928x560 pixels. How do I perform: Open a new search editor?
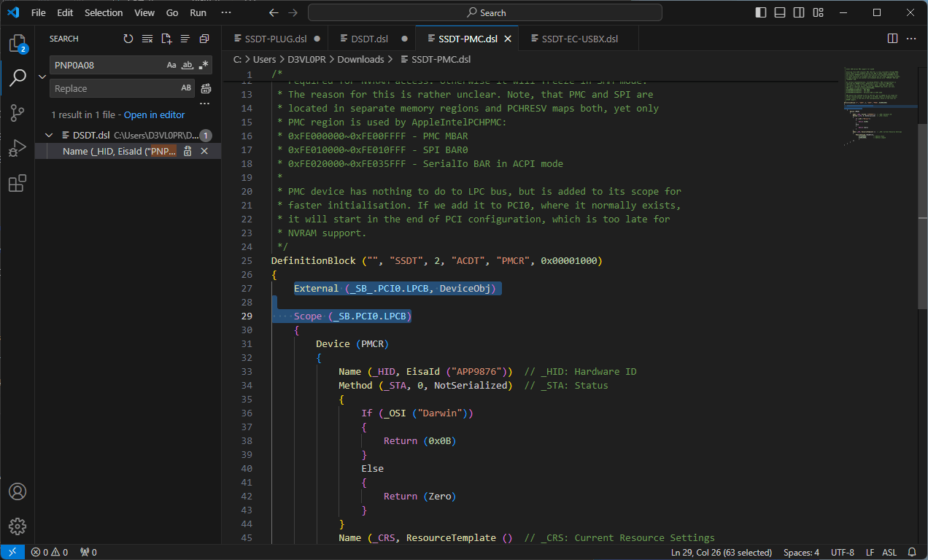(166, 39)
